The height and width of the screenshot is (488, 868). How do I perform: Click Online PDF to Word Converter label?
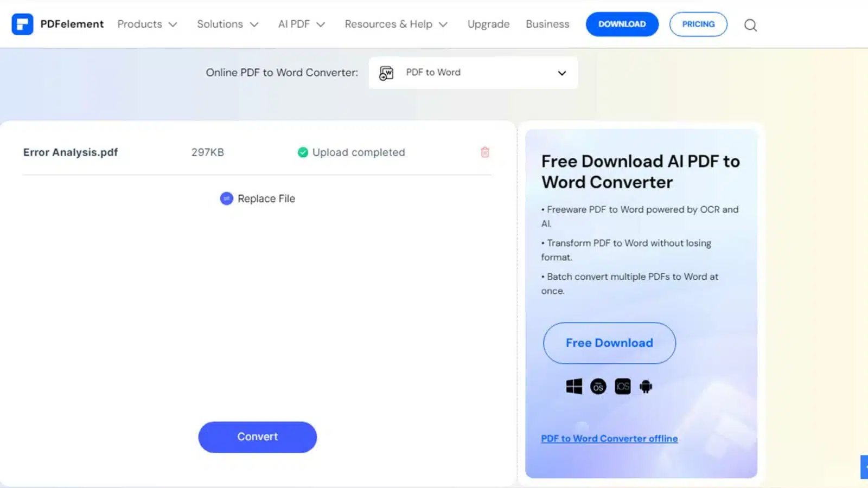coord(282,73)
